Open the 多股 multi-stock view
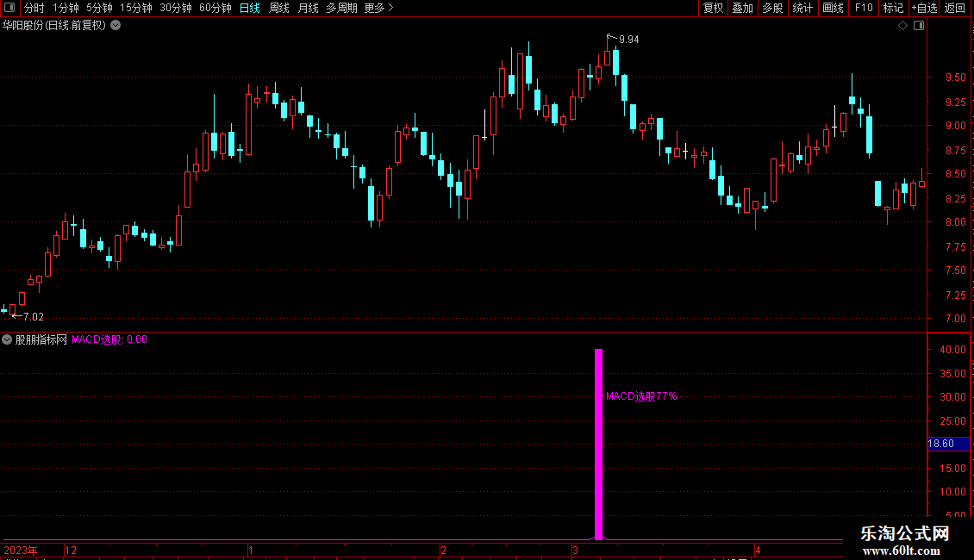974x560 pixels. point(773,8)
